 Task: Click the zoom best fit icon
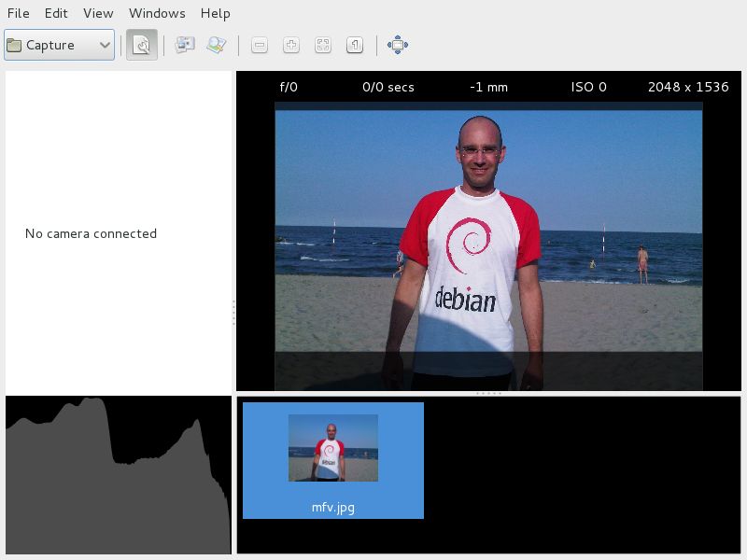point(323,45)
